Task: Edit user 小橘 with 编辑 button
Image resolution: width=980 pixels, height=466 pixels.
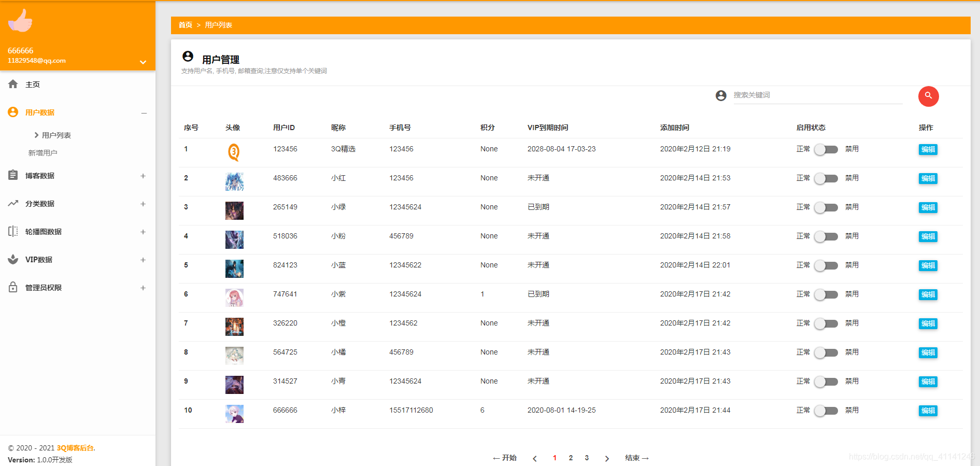Action: (x=928, y=352)
